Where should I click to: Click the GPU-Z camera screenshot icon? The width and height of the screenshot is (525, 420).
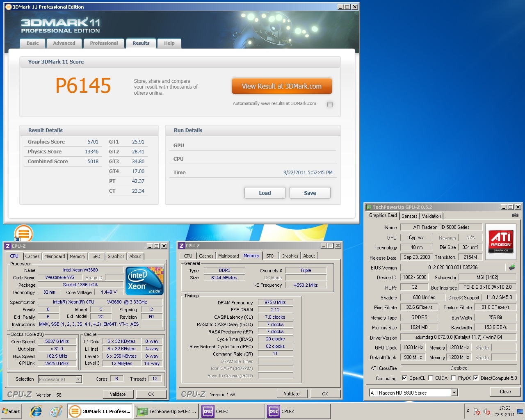click(515, 215)
